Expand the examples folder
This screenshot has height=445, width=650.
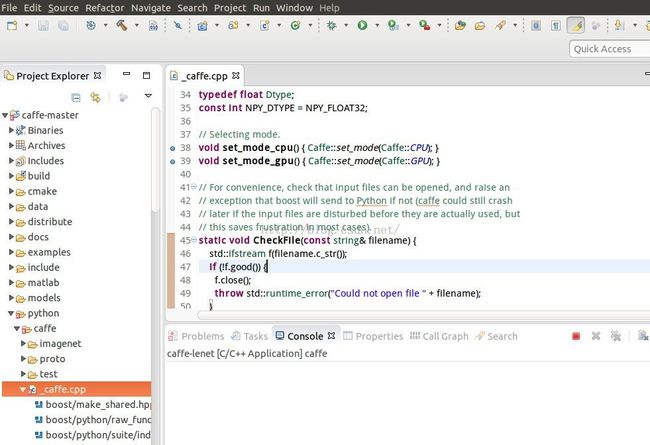pos(11,252)
